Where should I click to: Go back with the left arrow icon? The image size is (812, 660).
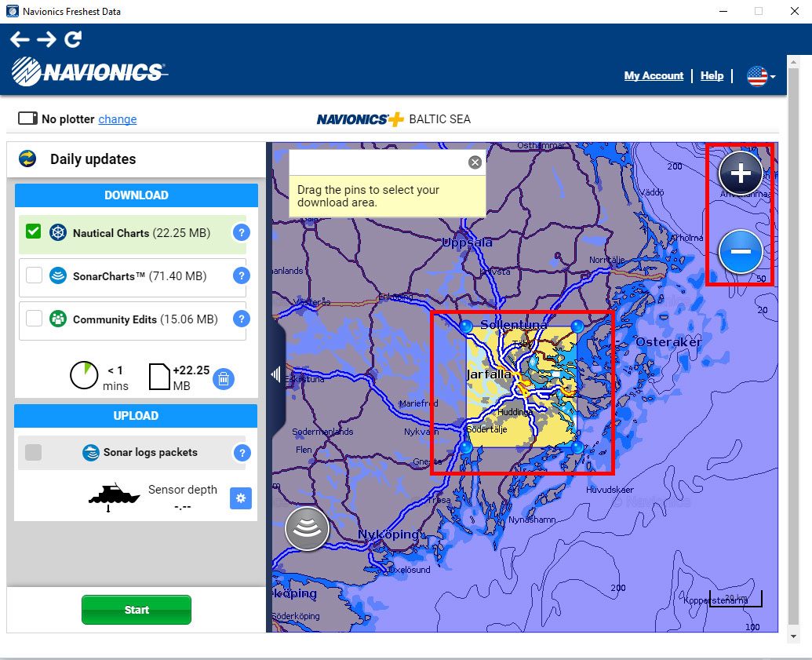coord(20,39)
